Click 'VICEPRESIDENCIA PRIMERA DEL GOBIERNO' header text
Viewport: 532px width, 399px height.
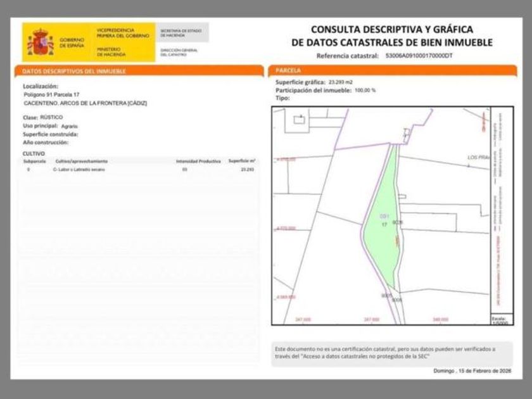point(123,33)
